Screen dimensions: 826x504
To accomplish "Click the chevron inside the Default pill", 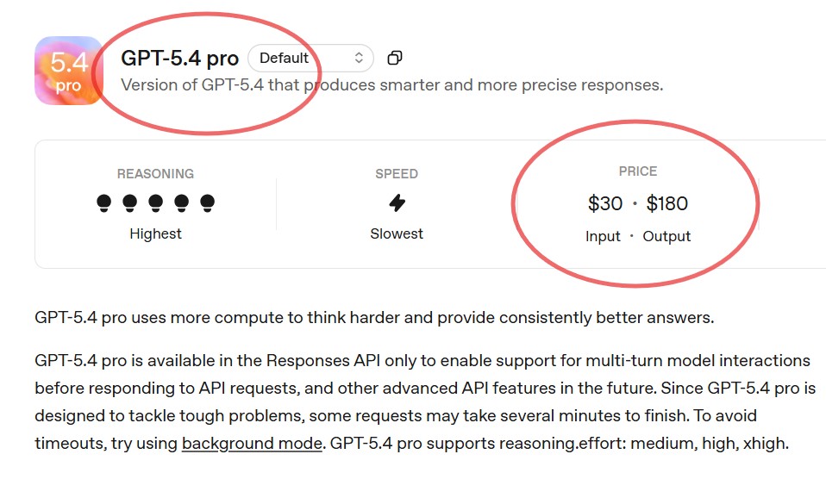I will click(x=360, y=58).
